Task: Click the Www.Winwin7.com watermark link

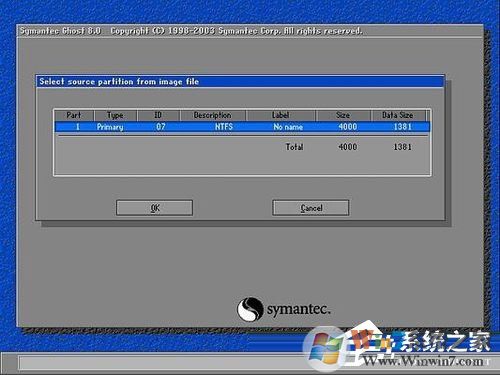Action: click(x=423, y=360)
